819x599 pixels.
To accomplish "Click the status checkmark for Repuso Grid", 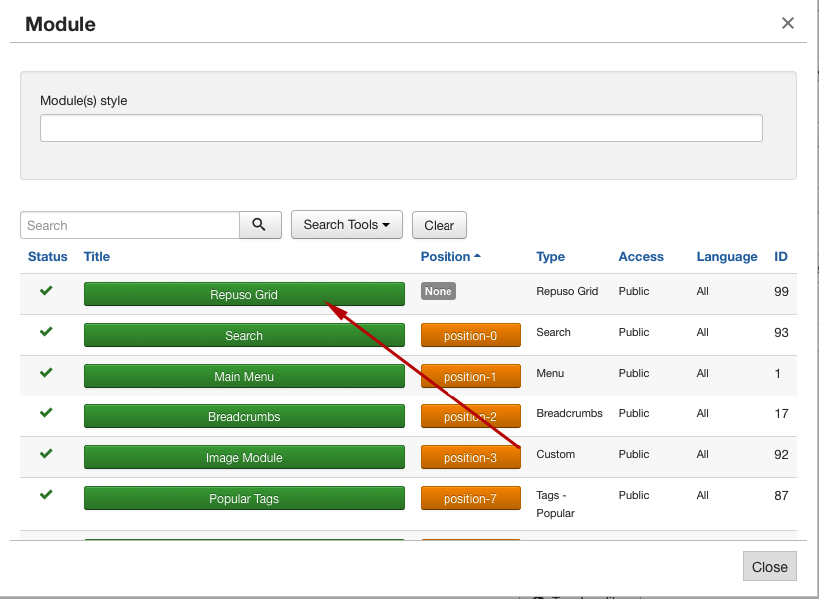I will (x=46, y=290).
